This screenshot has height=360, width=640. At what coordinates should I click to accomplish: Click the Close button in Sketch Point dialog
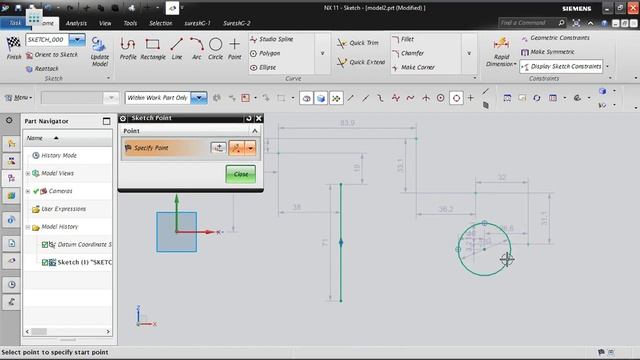[x=240, y=174]
